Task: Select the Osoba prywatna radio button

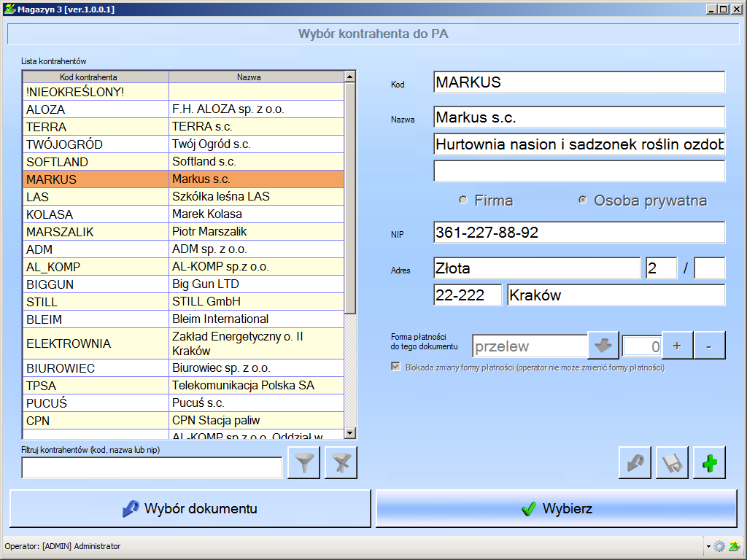Action: 583,201
